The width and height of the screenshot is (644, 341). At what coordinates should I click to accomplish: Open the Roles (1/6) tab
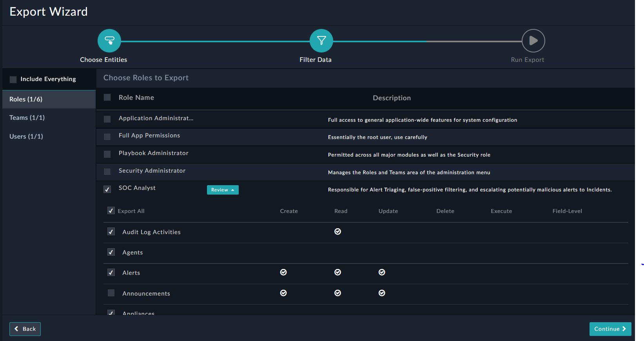click(49, 99)
